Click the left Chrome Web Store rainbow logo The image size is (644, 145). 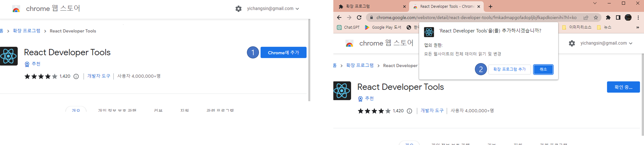click(x=16, y=9)
